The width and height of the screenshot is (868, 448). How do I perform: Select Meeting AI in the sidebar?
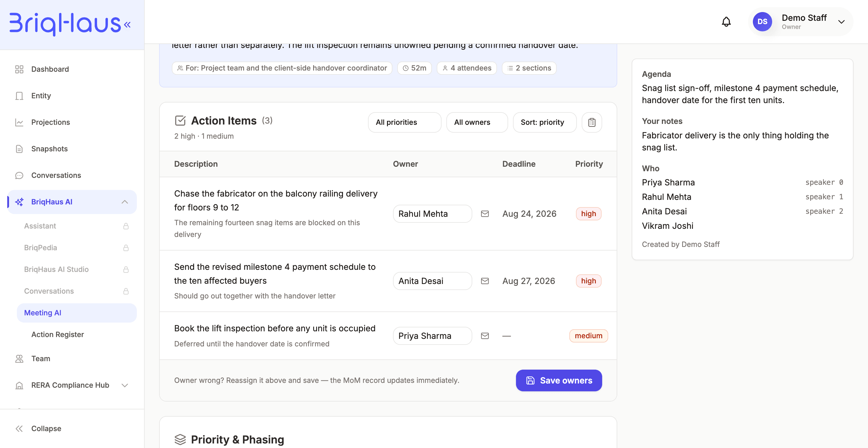coord(77,313)
